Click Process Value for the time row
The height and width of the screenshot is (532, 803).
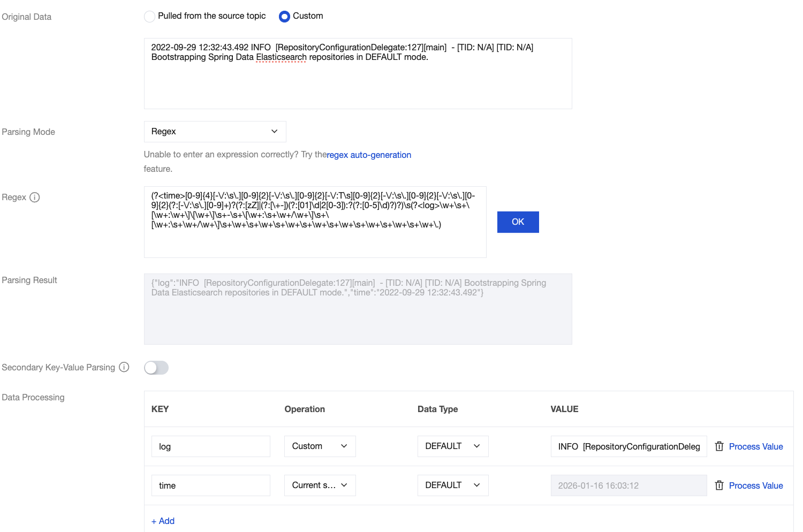click(755, 485)
